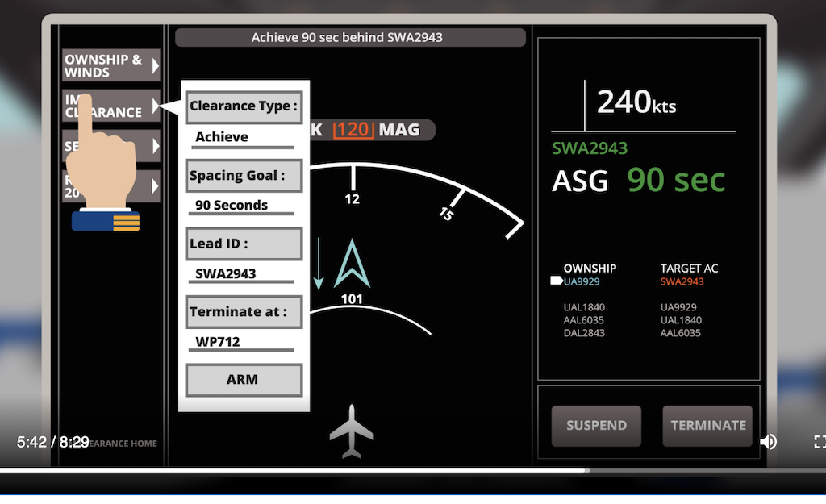826x504 pixels.
Task: Click the WP712 waypoint value
Action: (x=218, y=342)
